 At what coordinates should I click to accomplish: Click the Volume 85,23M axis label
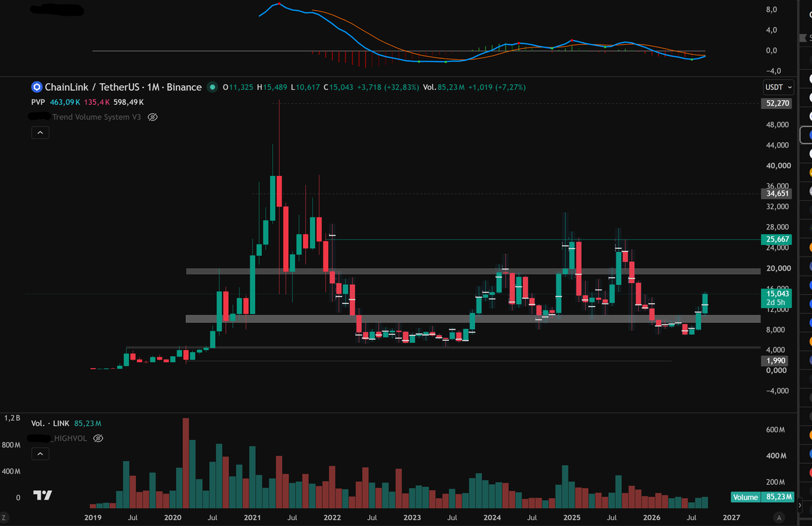(x=761, y=497)
